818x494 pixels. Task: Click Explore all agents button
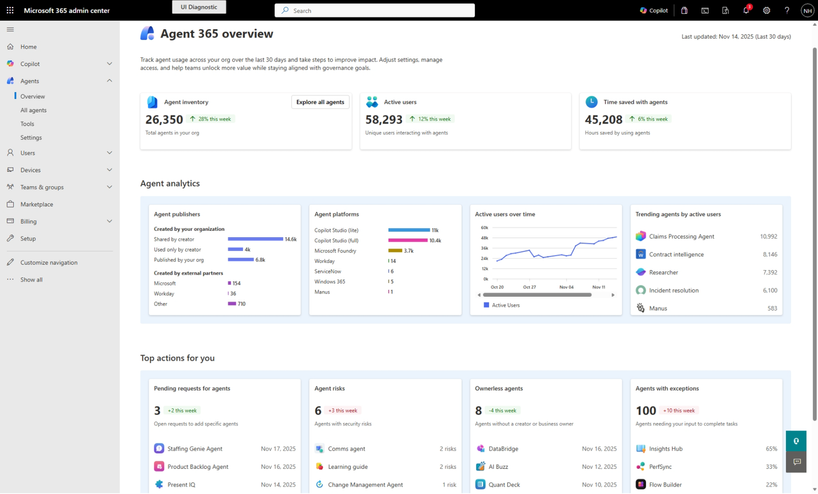coord(320,102)
